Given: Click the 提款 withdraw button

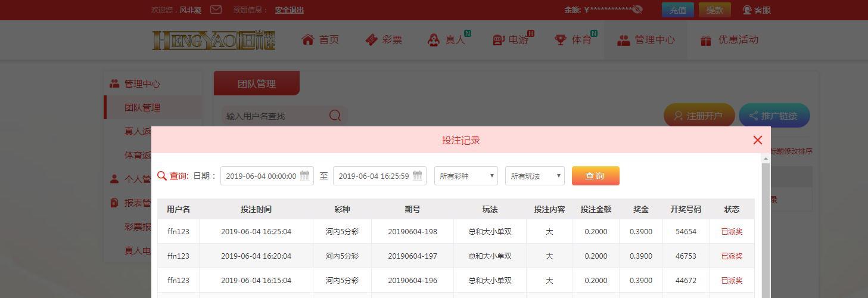Looking at the screenshot, I should 714,10.
